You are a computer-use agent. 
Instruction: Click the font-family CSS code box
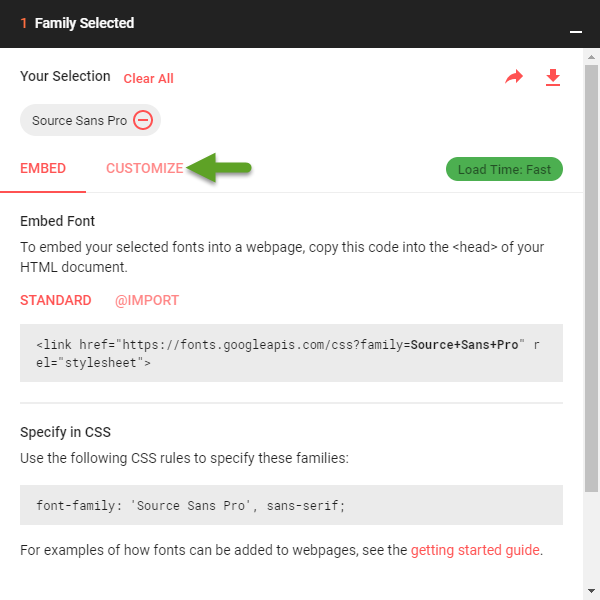point(291,505)
